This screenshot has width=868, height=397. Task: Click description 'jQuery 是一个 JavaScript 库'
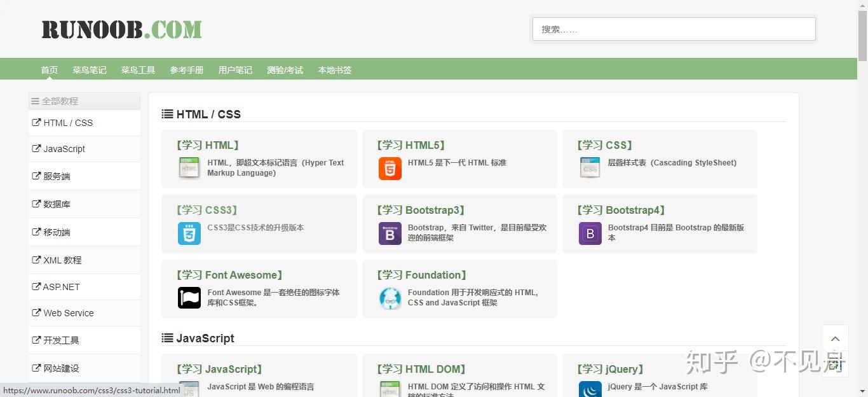(658, 387)
